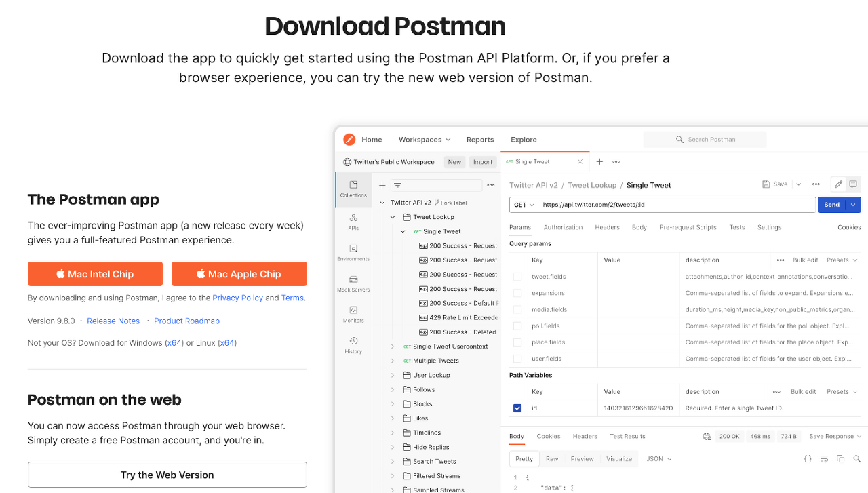Open the Send button dropdown arrow

pyautogui.click(x=854, y=205)
